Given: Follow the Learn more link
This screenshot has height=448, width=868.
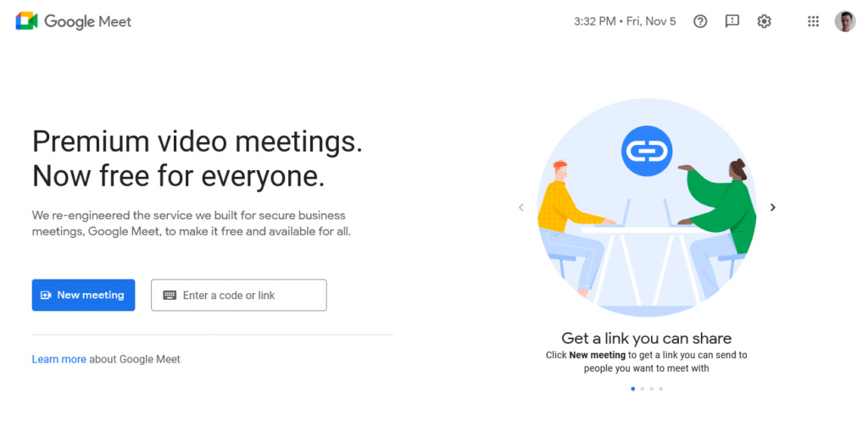Looking at the screenshot, I should tap(58, 359).
